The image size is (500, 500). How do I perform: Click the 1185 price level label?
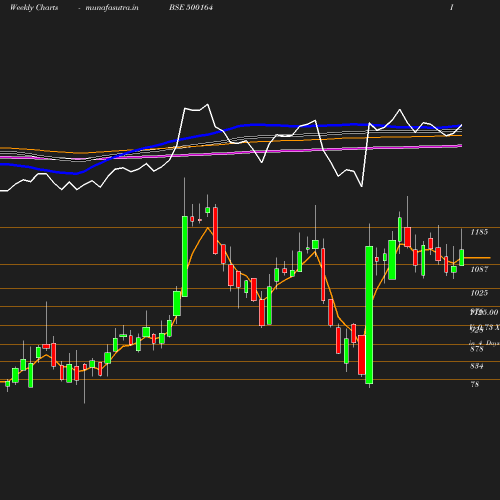479,232
